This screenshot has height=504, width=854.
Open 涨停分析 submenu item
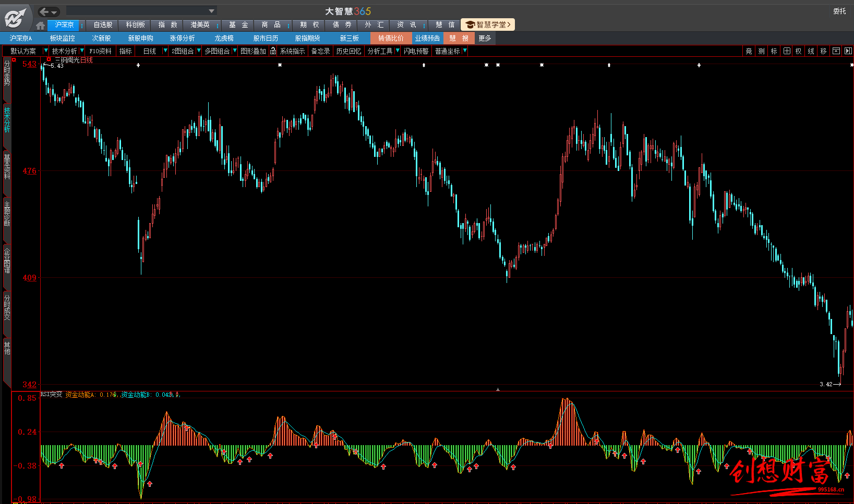point(183,38)
